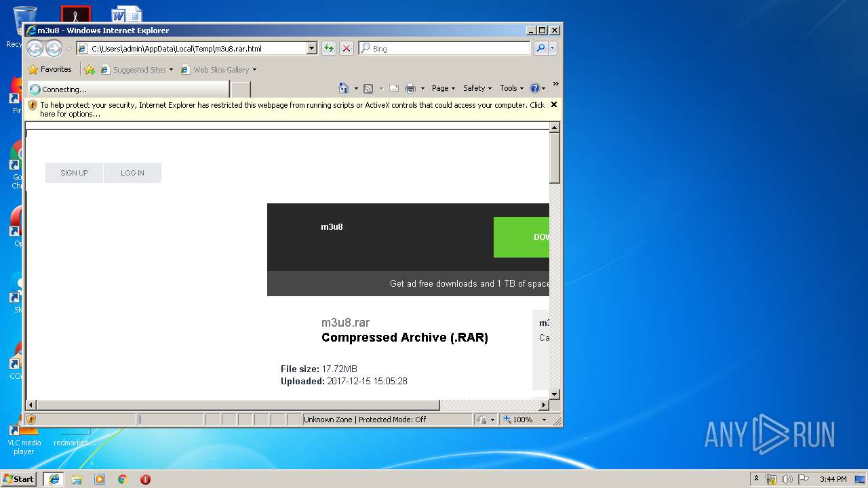The image size is (868, 488).
Task: Open Google Chrome taskbar icon
Action: tap(122, 479)
